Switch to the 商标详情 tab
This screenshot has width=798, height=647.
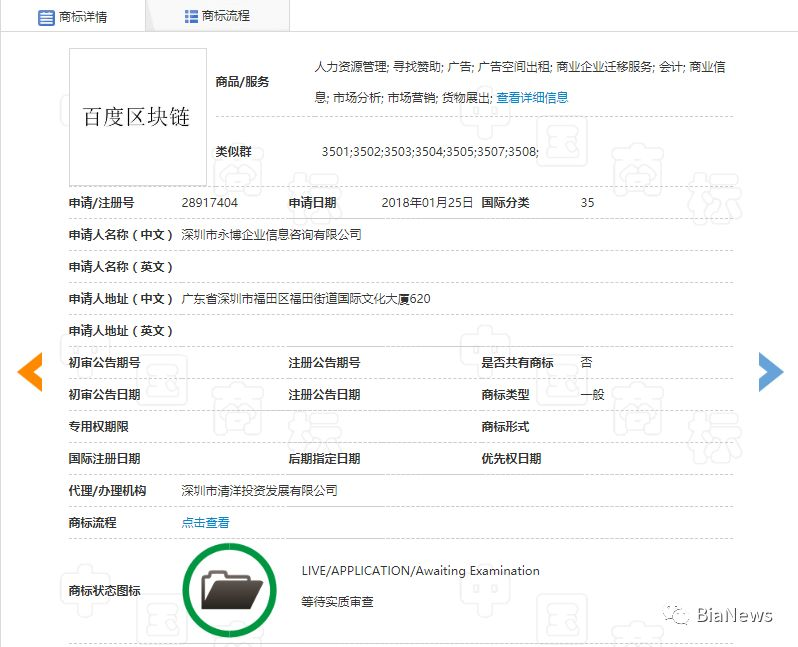pyautogui.click(x=73, y=17)
